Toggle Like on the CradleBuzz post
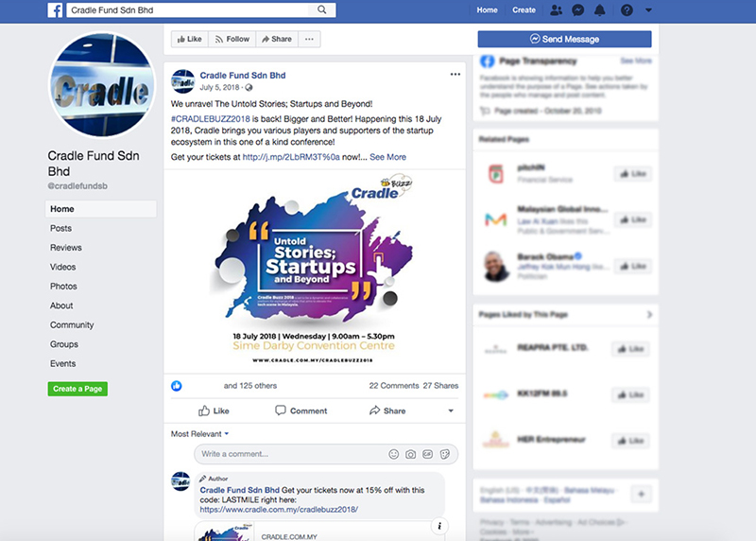 tap(214, 410)
